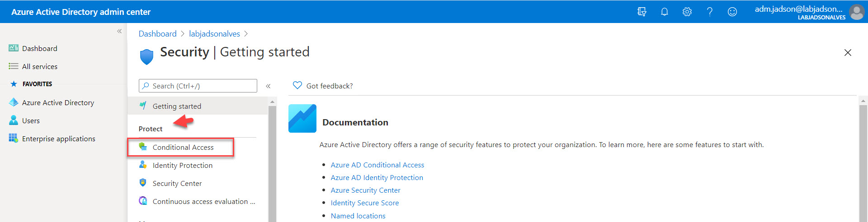Screen dimensions: 868x222
Task: Open Continuous access evaluation item
Action: (203, 202)
